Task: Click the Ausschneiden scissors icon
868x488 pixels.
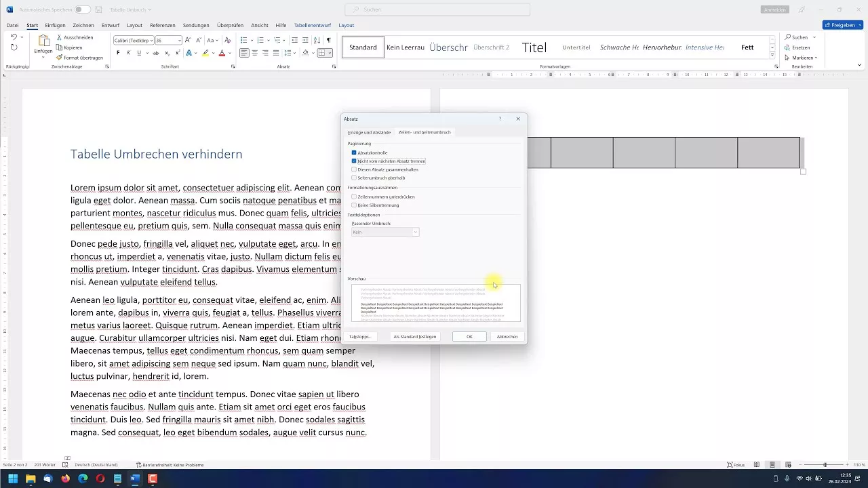Action: tap(60, 37)
